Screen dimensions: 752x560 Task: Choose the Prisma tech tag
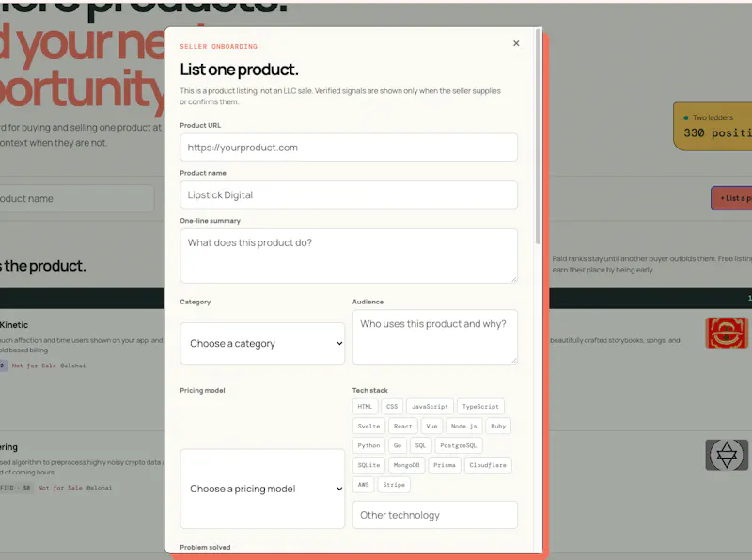(445, 465)
